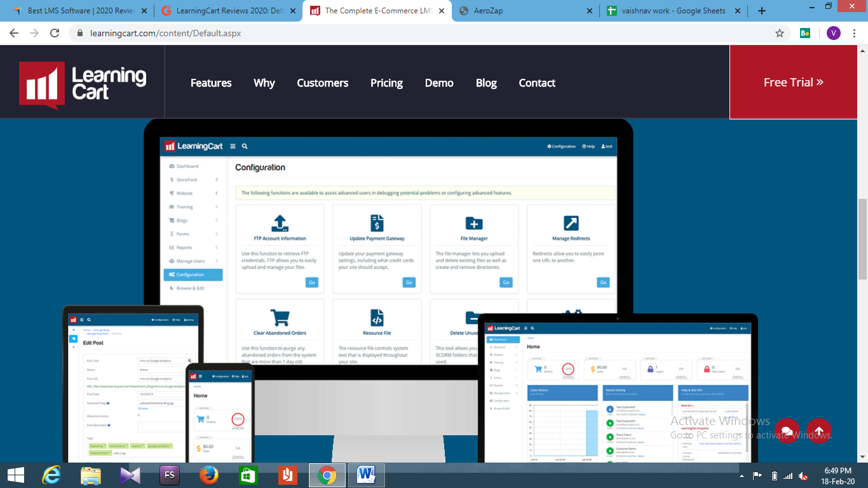Expand the Reports chevron in sidebar
Viewport: 868px width, 488px height.
point(216,248)
